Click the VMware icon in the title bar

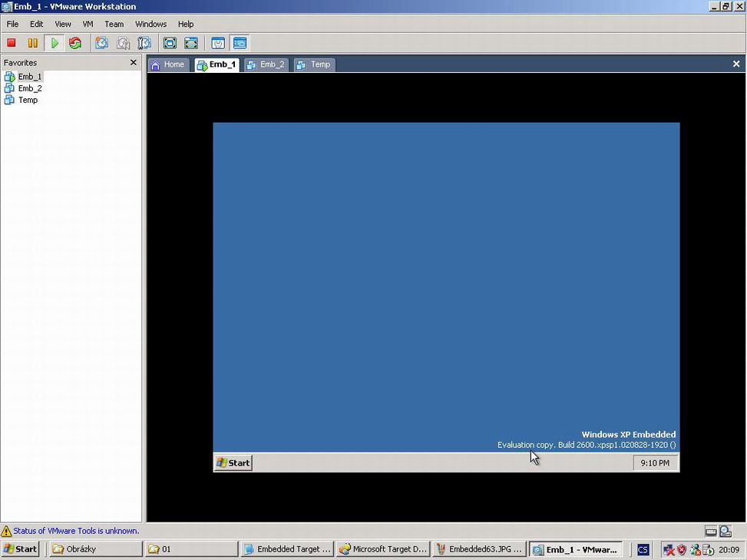(7, 7)
